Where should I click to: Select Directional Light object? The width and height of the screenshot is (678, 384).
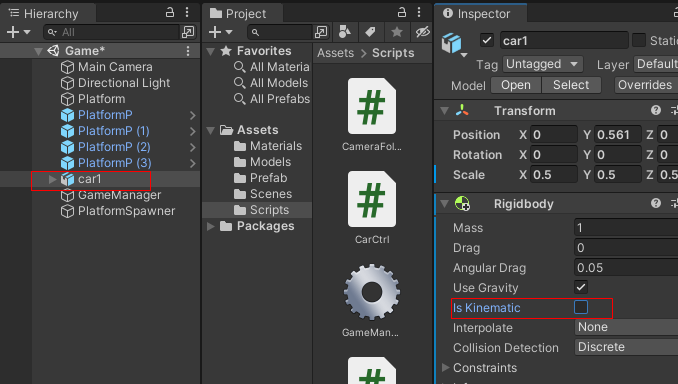[x=124, y=83]
